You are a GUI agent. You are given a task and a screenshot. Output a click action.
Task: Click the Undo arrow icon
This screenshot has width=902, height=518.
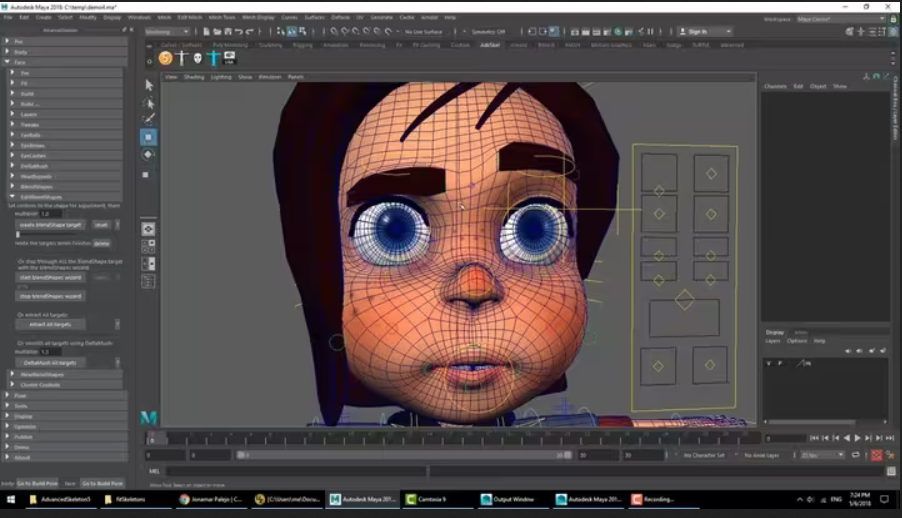pos(239,32)
